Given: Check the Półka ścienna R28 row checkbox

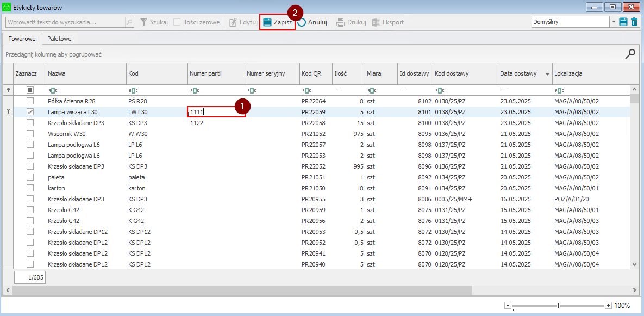Looking at the screenshot, I should click(x=30, y=101).
